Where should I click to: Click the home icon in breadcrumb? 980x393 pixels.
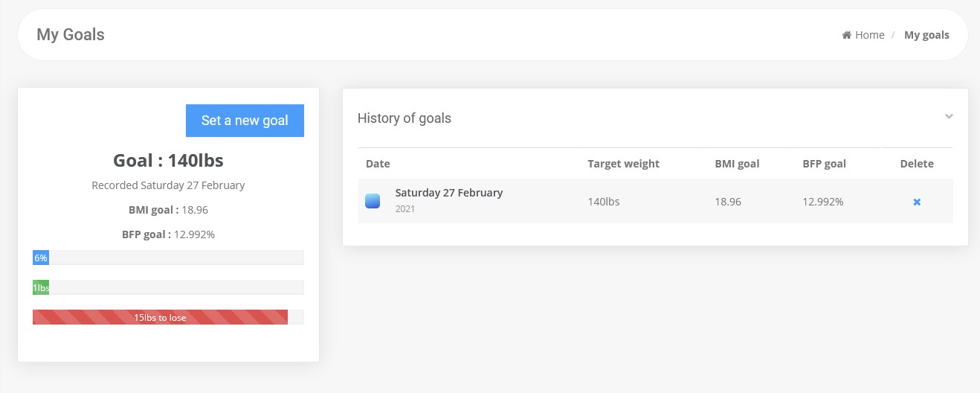846,35
